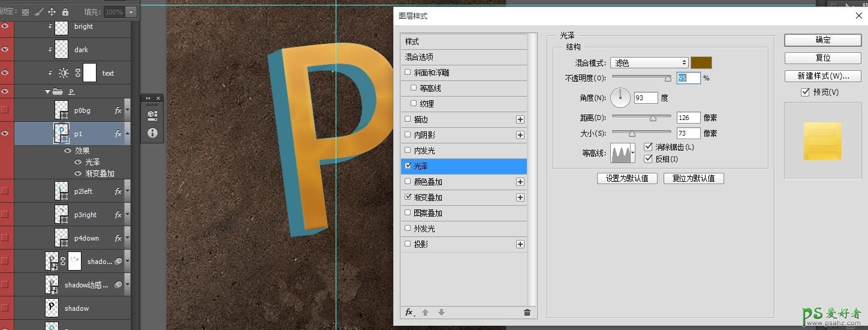The height and width of the screenshot is (330, 868).
Task: Uncheck the 反相 checkbox
Action: pos(648,159)
